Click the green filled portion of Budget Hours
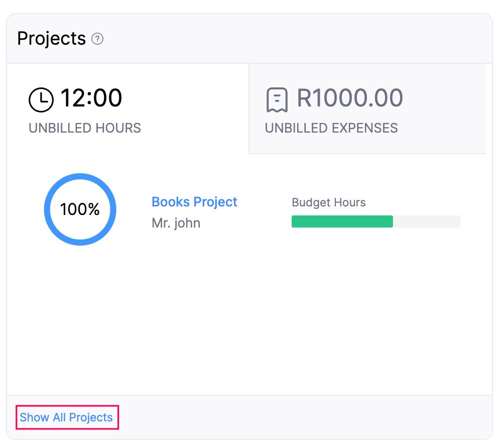499x448 pixels. click(342, 221)
